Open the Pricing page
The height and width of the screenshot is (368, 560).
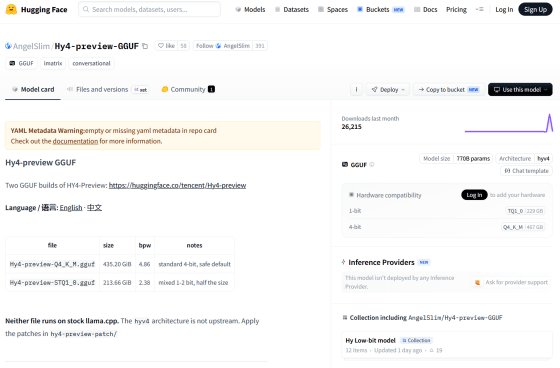tap(456, 10)
